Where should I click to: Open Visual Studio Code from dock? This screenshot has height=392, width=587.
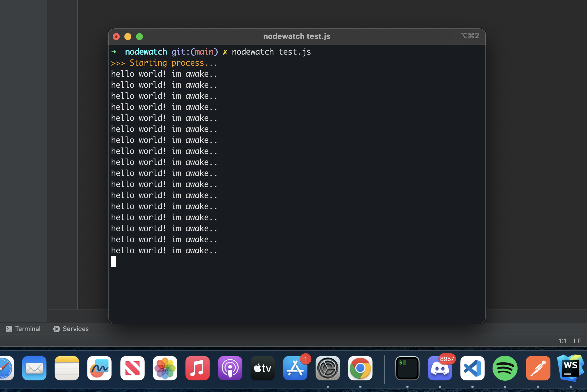pos(473,368)
